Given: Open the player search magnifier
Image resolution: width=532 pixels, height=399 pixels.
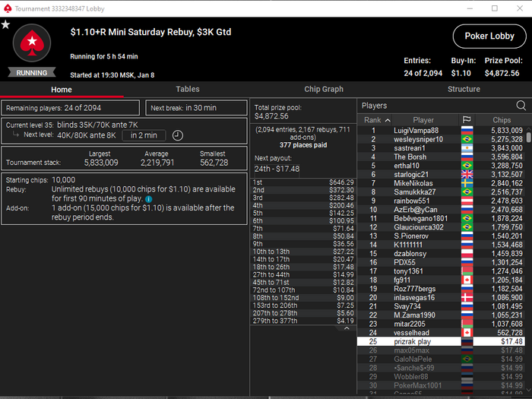Looking at the screenshot, I should tap(521, 106).
